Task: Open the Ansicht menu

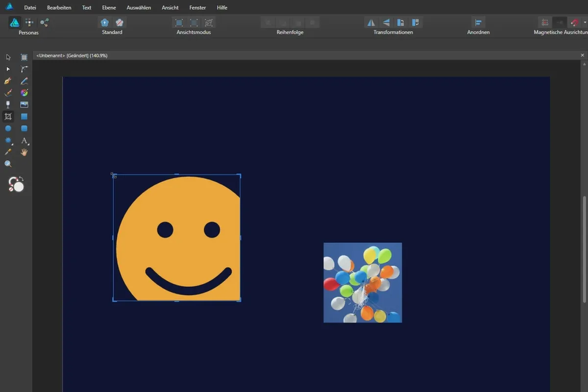Action: 170,8
